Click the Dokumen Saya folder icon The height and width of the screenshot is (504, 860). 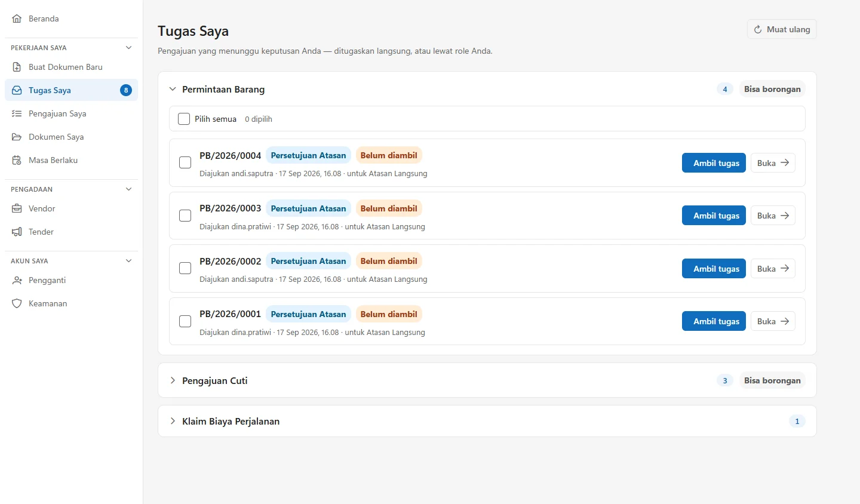click(17, 137)
